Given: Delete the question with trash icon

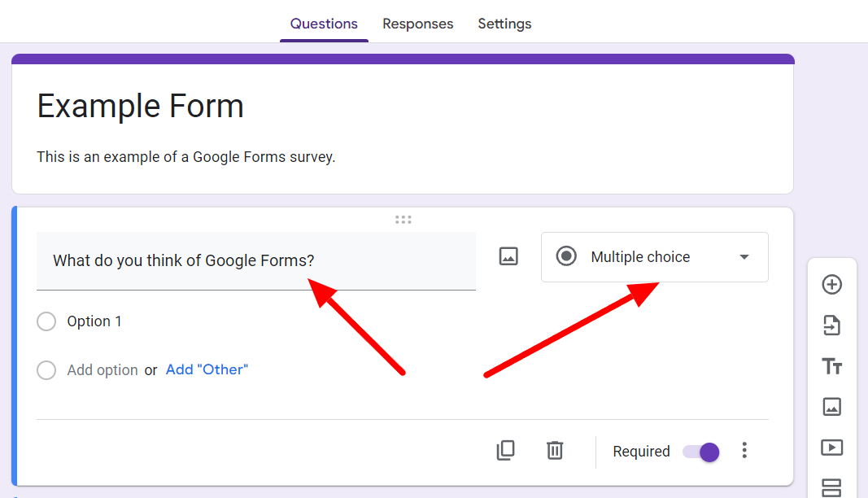Looking at the screenshot, I should (x=555, y=450).
